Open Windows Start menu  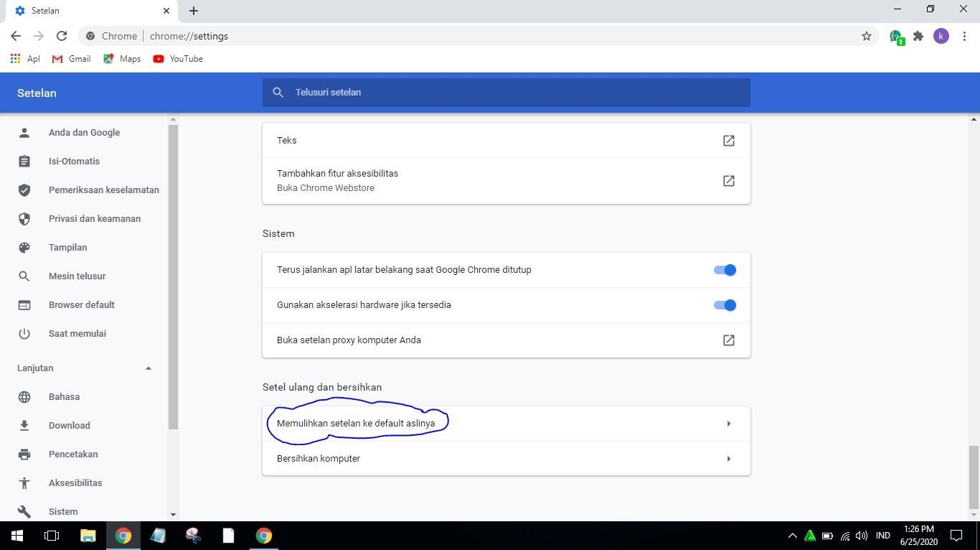17,536
